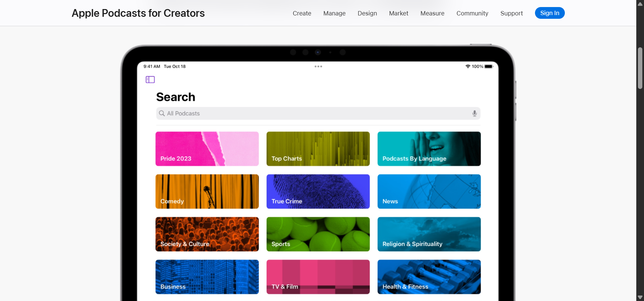Toggle the sidebar icon in the iPad view
The width and height of the screenshot is (644, 301).
click(x=150, y=80)
